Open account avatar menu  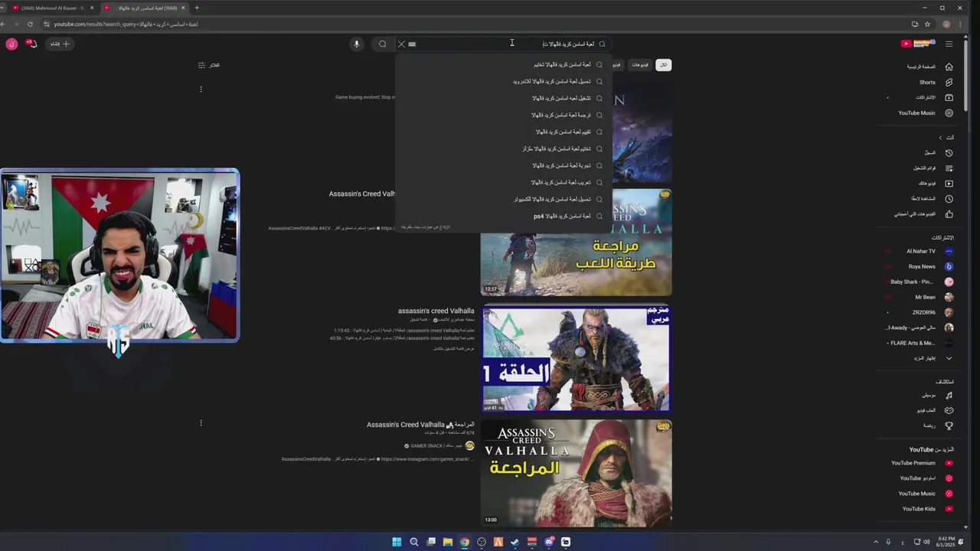click(11, 44)
